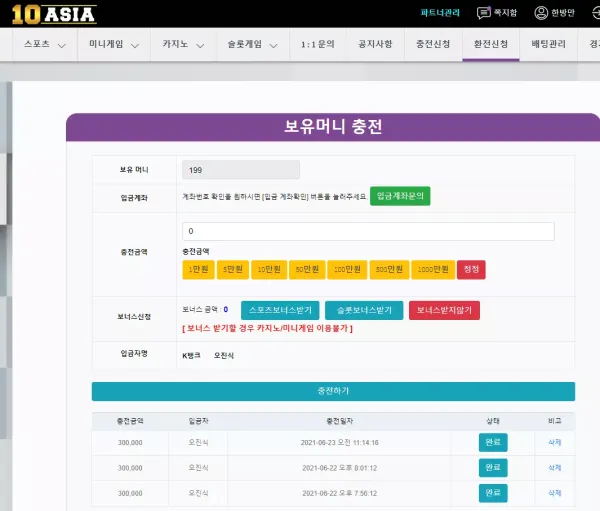Choose 스포츠보너스받기 bonus option
This screenshot has width=600, height=511.
[x=280, y=310]
